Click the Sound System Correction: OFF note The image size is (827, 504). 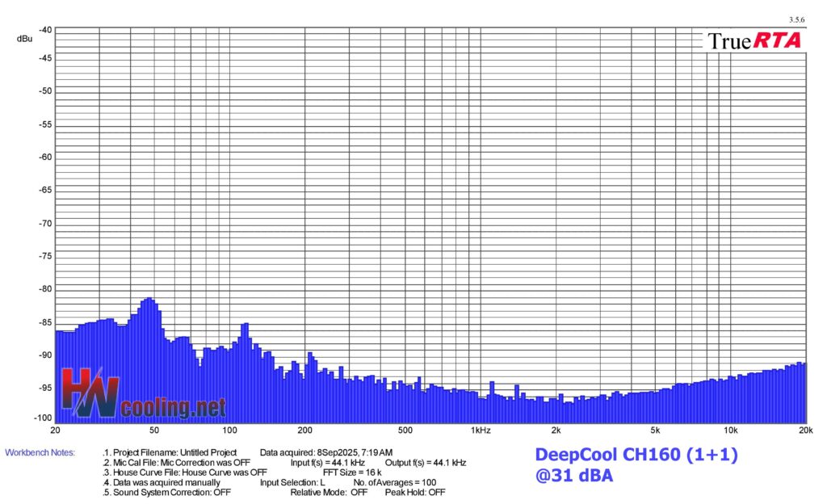tap(168, 492)
